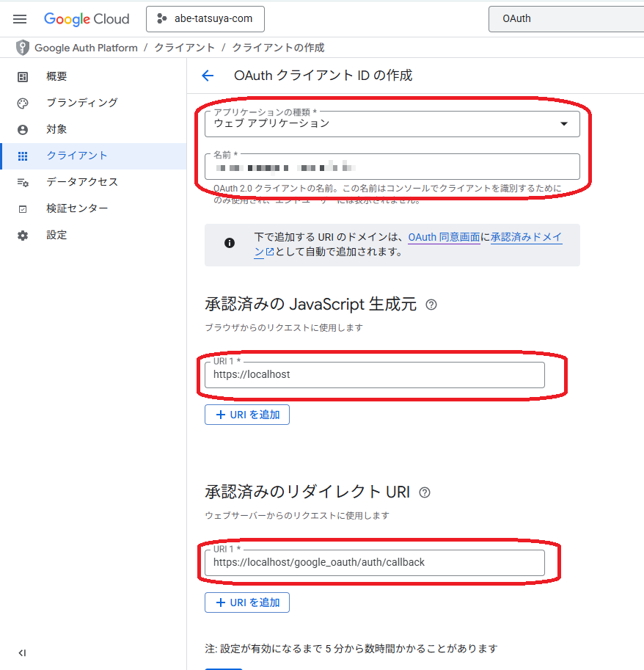The height and width of the screenshot is (670, 644).
Task: Click the ブランディング palette icon
Action: (23, 103)
